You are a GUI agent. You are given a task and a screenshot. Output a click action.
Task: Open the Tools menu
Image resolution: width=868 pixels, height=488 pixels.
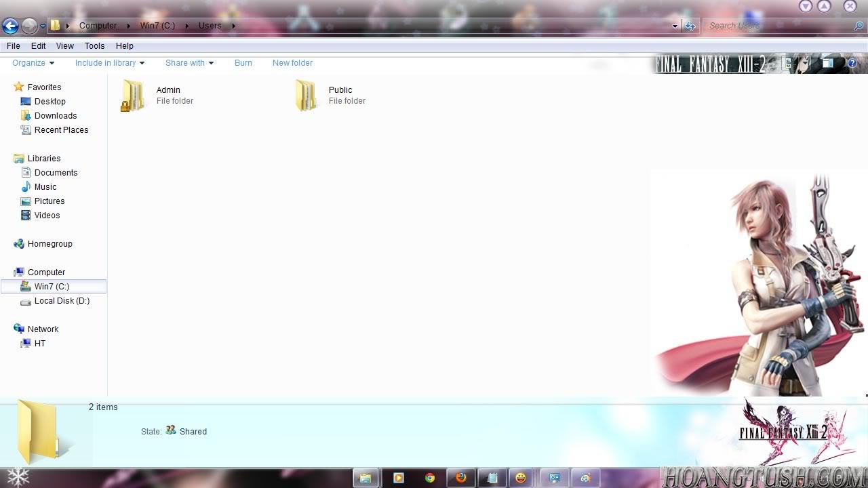[94, 46]
